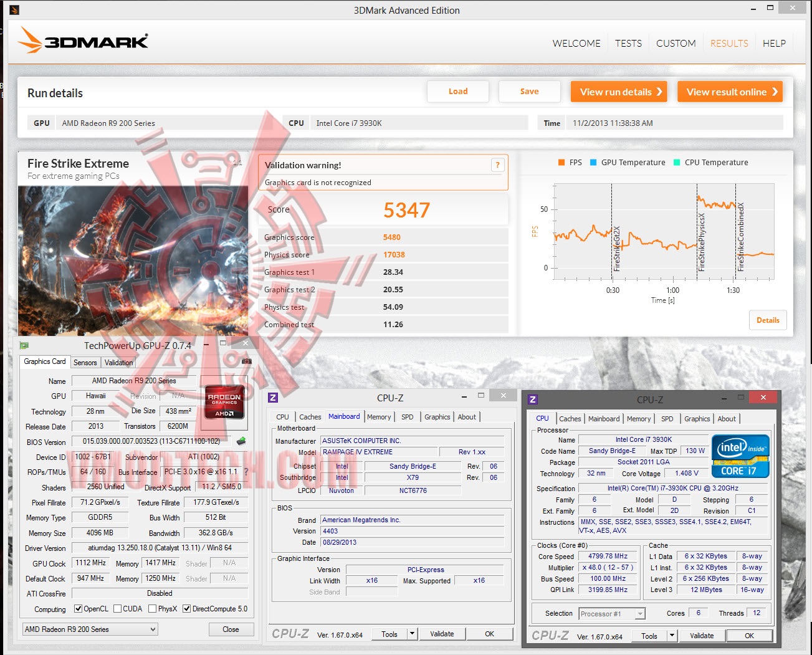812x655 pixels.
Task: Click the blue GPU Temperature legend swatch
Action: pyautogui.click(x=593, y=163)
